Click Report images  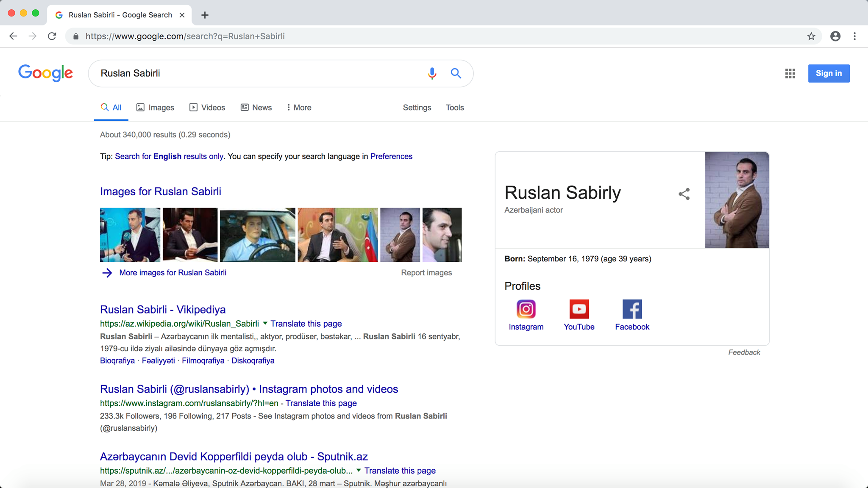click(x=426, y=273)
